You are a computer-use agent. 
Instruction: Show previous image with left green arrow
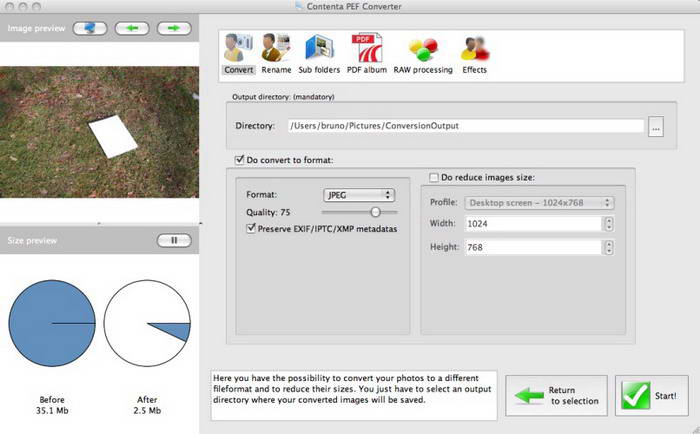132,28
